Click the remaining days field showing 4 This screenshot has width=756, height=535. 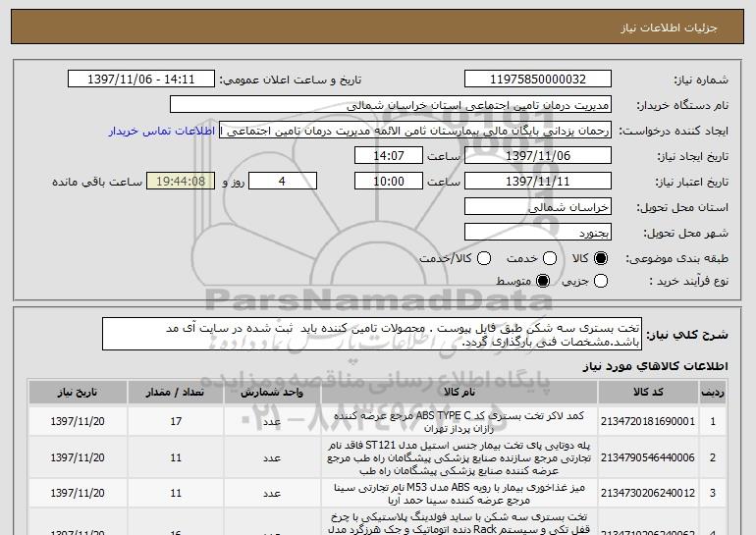pos(283,182)
